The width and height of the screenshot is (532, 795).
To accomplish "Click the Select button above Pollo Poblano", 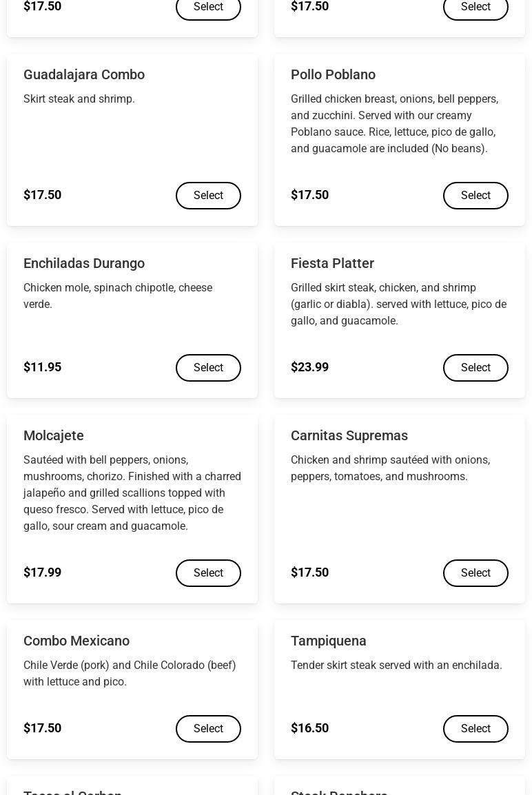I will 475,7.
